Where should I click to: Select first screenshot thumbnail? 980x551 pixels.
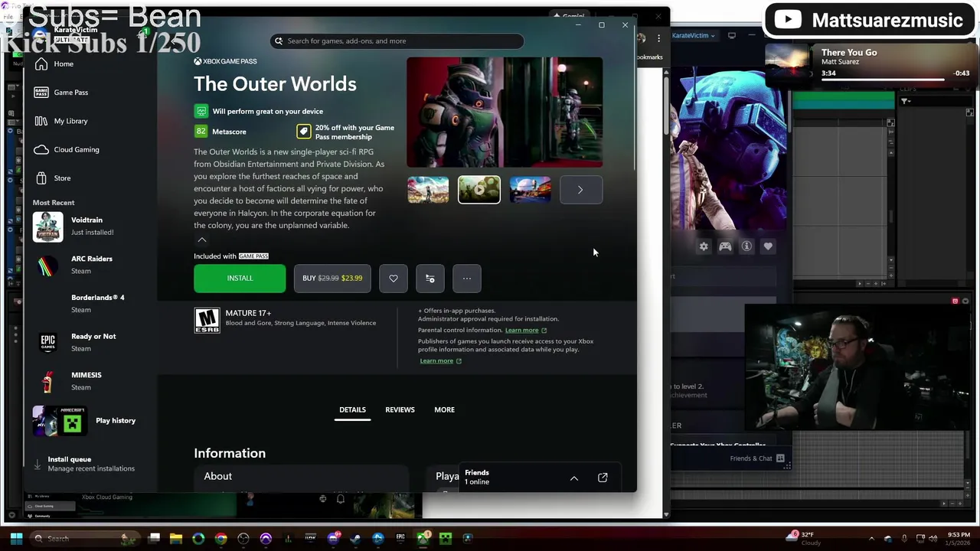coord(428,190)
